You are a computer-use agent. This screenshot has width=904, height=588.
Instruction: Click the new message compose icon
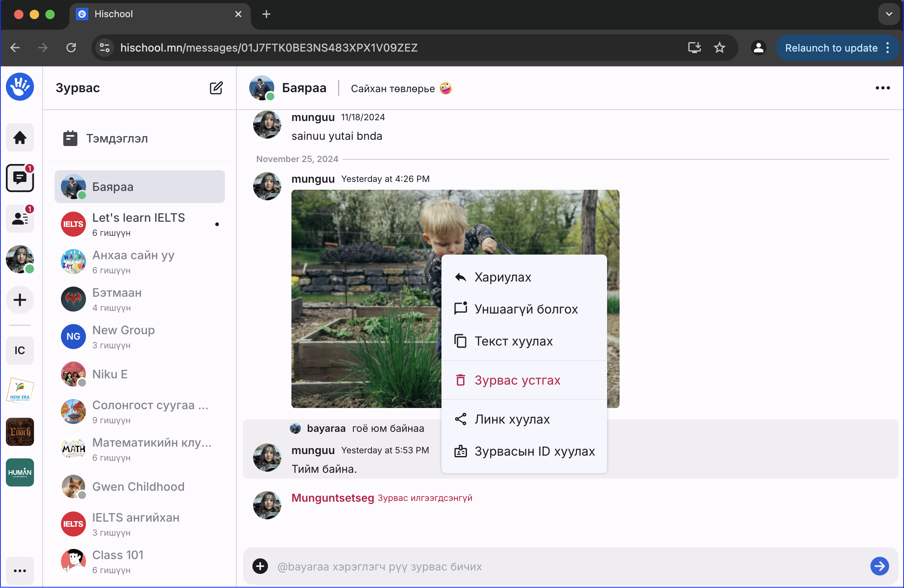[x=216, y=88]
